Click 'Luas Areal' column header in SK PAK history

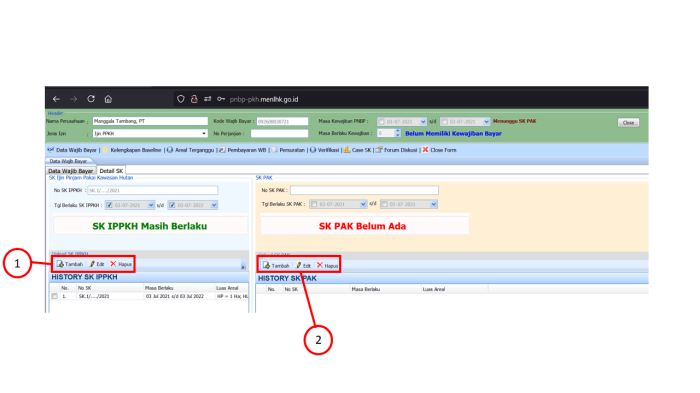(434, 289)
